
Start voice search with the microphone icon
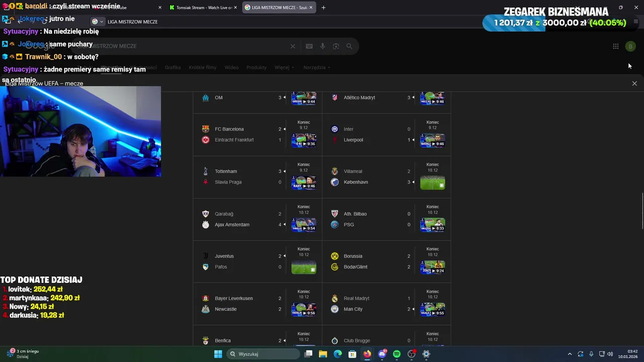323,46
